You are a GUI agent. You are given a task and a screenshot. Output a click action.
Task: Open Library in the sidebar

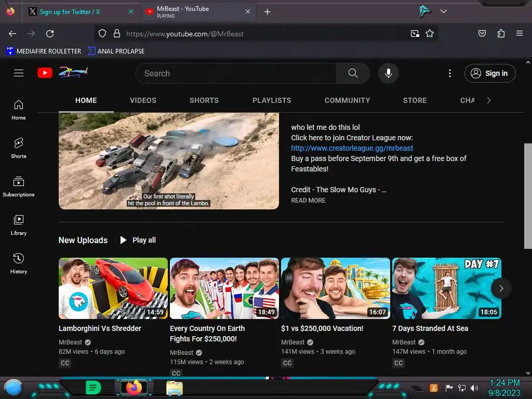click(x=19, y=225)
